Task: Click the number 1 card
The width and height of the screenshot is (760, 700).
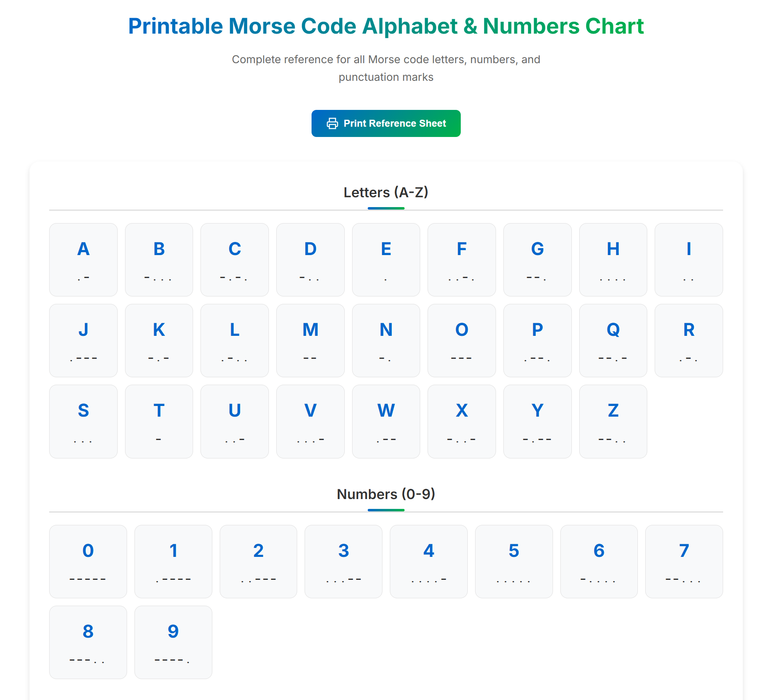Action: 173,561
